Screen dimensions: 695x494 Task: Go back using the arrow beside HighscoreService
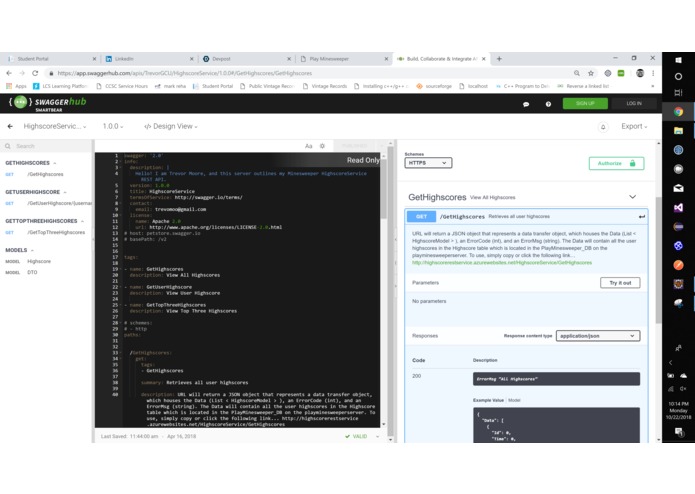10,126
